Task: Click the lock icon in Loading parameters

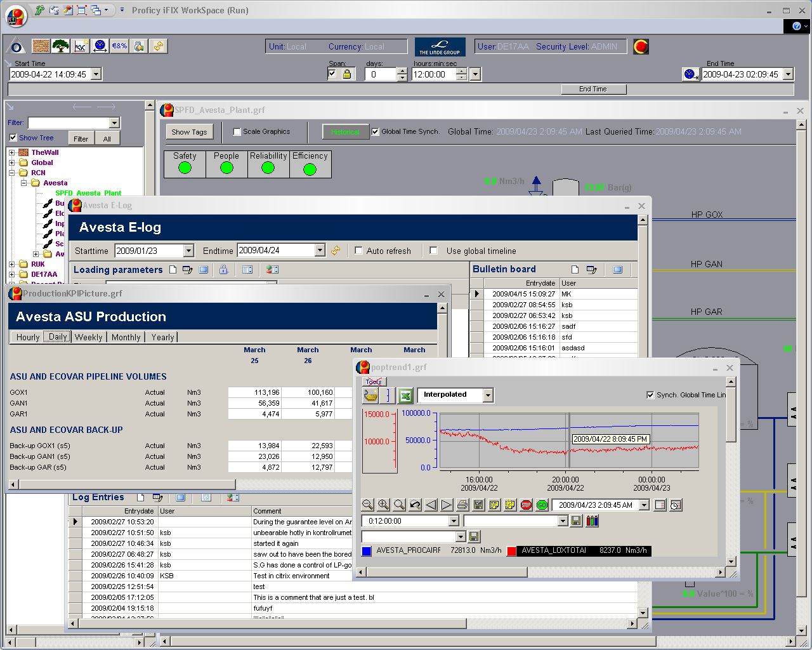Action: [223, 270]
